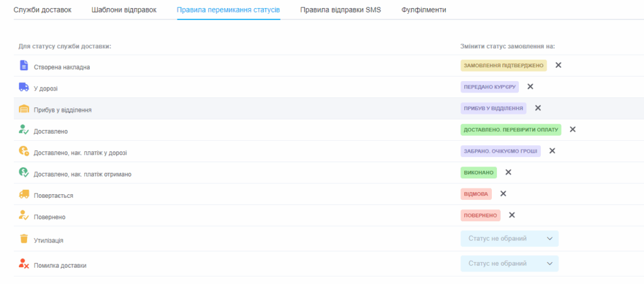Click the warehouse icon beside Прибув у відділення

25,108
